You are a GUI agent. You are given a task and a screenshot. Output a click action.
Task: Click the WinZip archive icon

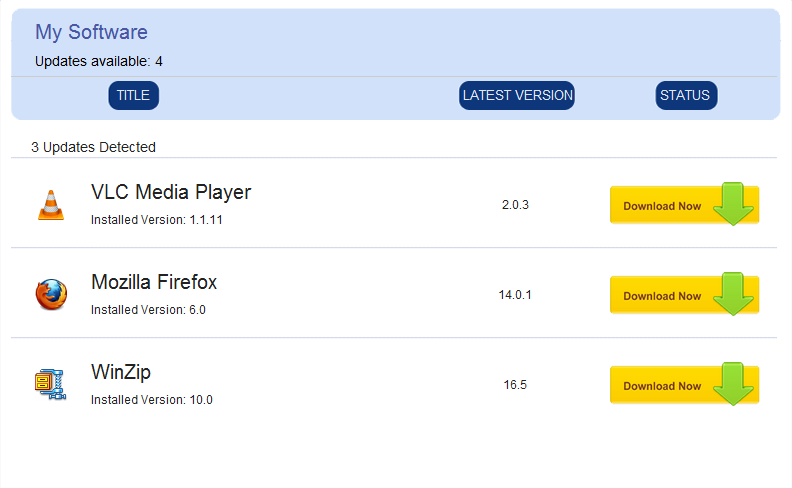pos(50,384)
